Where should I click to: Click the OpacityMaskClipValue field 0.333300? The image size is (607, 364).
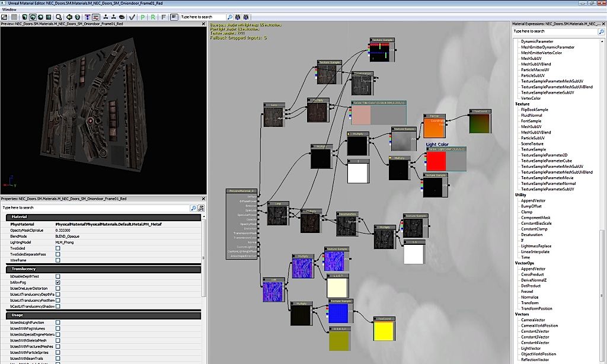(63, 231)
